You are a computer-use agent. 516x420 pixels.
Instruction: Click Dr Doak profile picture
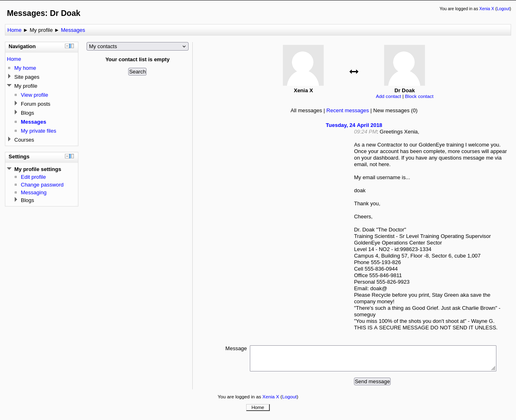tap(404, 65)
